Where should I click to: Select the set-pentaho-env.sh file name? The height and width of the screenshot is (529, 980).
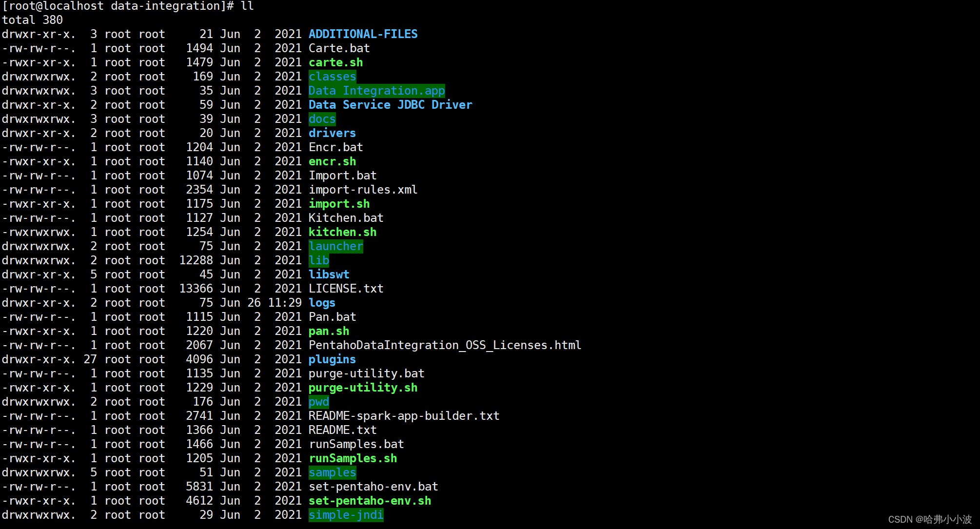tap(370, 500)
